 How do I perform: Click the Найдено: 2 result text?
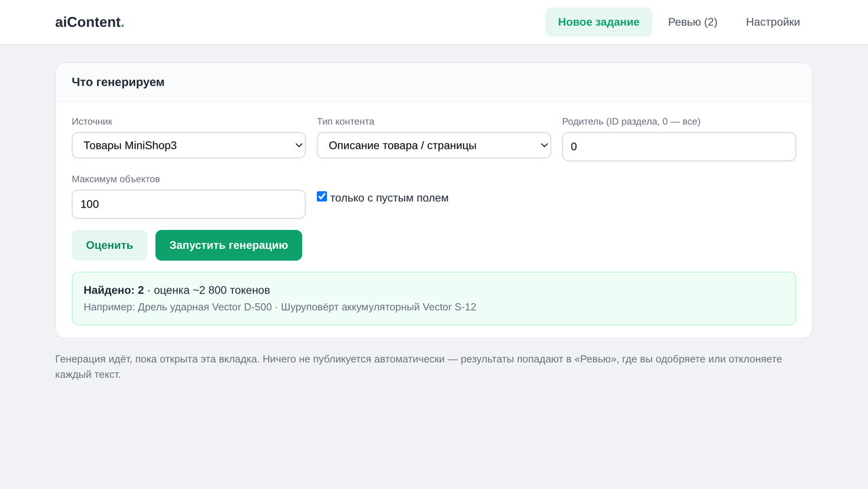pyautogui.click(x=113, y=290)
